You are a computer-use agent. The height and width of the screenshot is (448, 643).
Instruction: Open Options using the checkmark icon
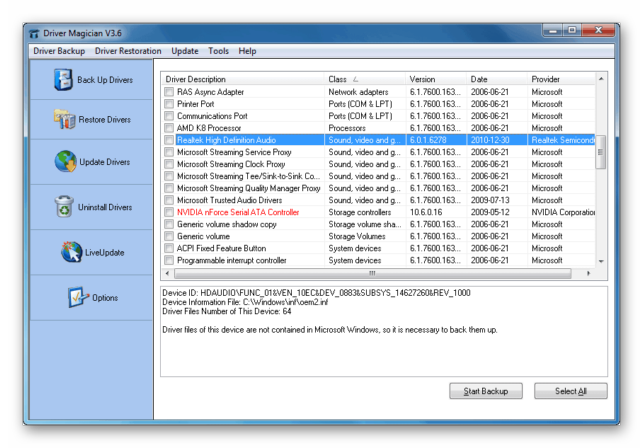tap(78, 297)
